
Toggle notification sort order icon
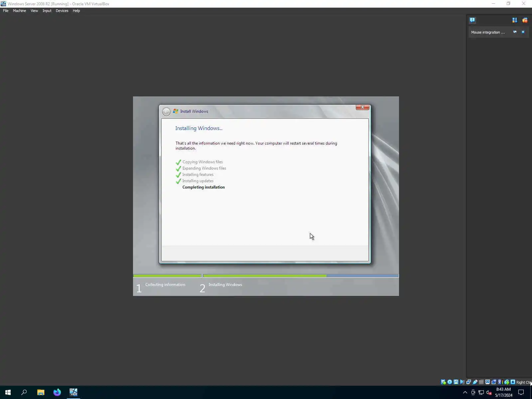(515, 20)
